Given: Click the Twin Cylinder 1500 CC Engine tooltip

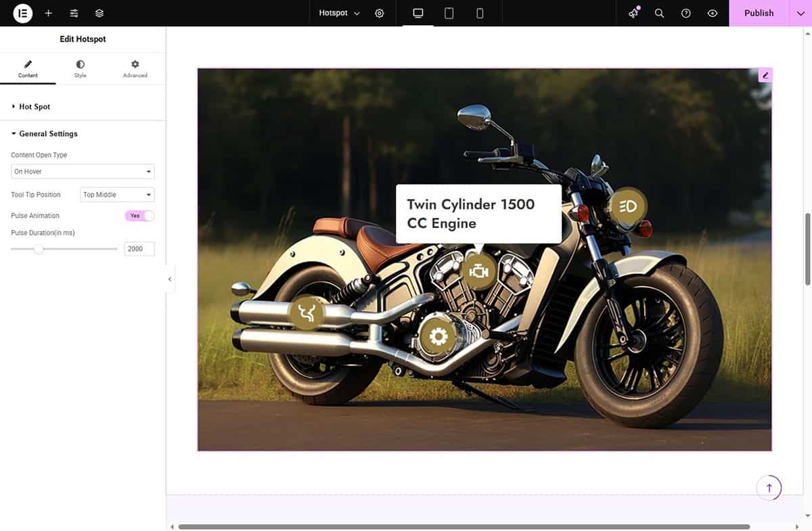Looking at the screenshot, I should (x=478, y=214).
